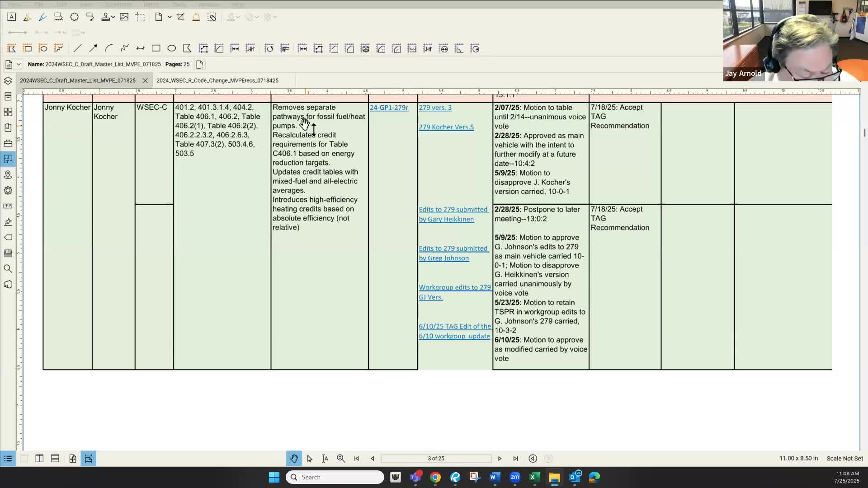Select the Pen drawing tool
Screen dimensions: 868x488
[43, 17]
